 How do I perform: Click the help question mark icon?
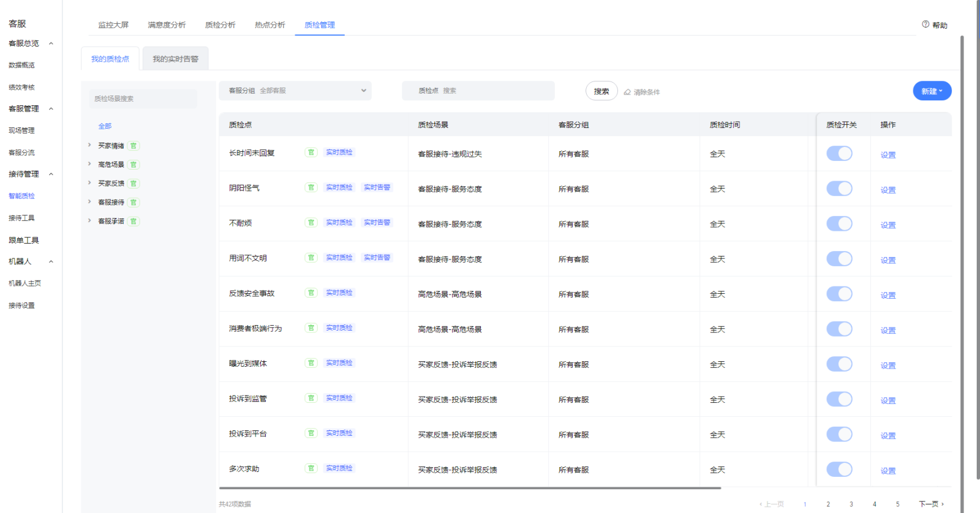pos(925,24)
